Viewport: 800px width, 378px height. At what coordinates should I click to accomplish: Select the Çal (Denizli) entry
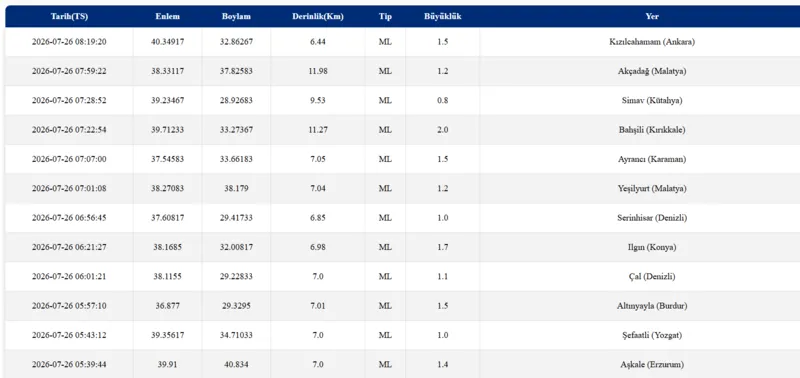pos(403,276)
